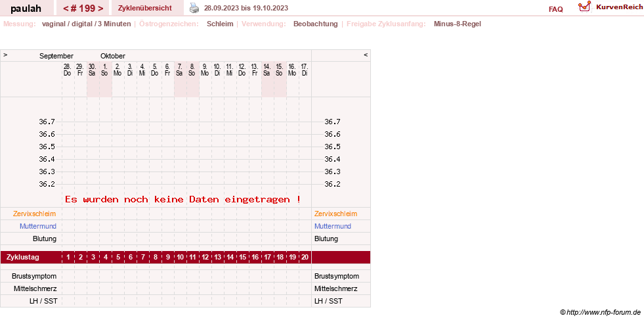This screenshot has width=644, height=320.
Task: Click the date column '28. Do'
Action: (x=68, y=70)
